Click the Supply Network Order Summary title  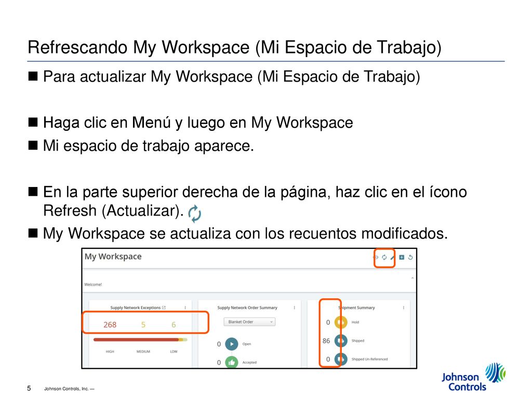coord(247,308)
